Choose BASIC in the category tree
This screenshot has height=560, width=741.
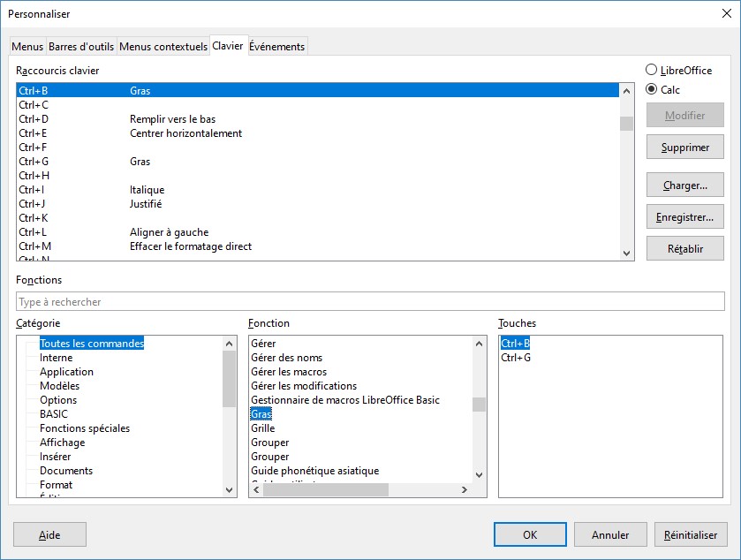coord(54,414)
